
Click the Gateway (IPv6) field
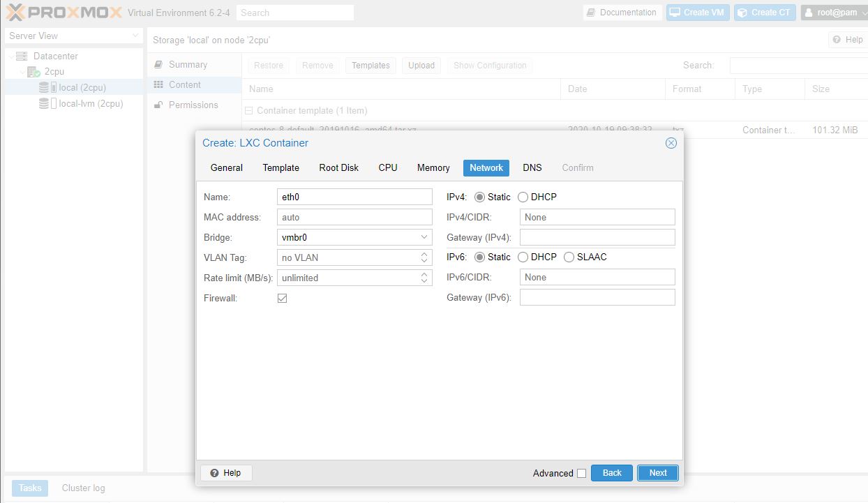[x=597, y=298]
